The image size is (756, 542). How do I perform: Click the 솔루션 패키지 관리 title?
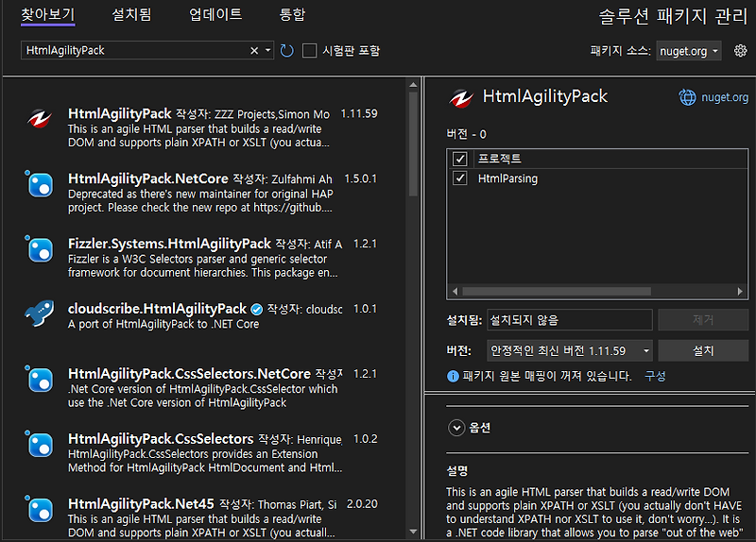(673, 17)
